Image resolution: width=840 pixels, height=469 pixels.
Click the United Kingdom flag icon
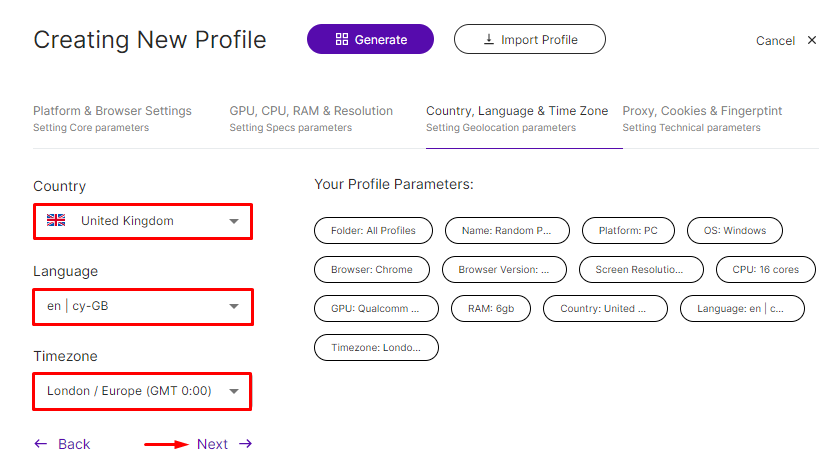(x=56, y=220)
